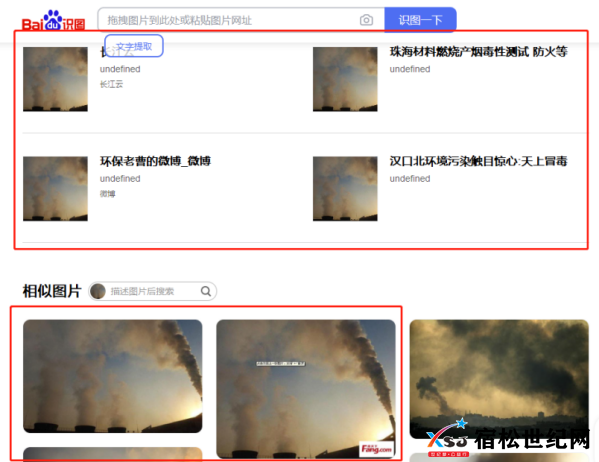Click the magnifier icon in similar-images search
Image resolution: width=599 pixels, height=462 pixels.
206,291
